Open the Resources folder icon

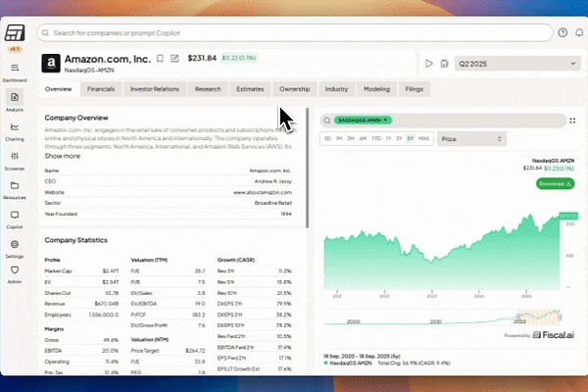(15, 185)
